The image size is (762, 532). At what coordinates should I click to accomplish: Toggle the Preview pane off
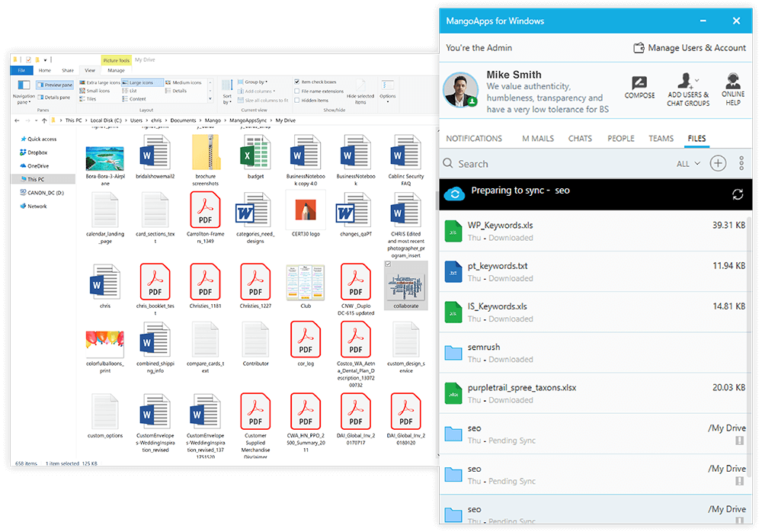54,85
